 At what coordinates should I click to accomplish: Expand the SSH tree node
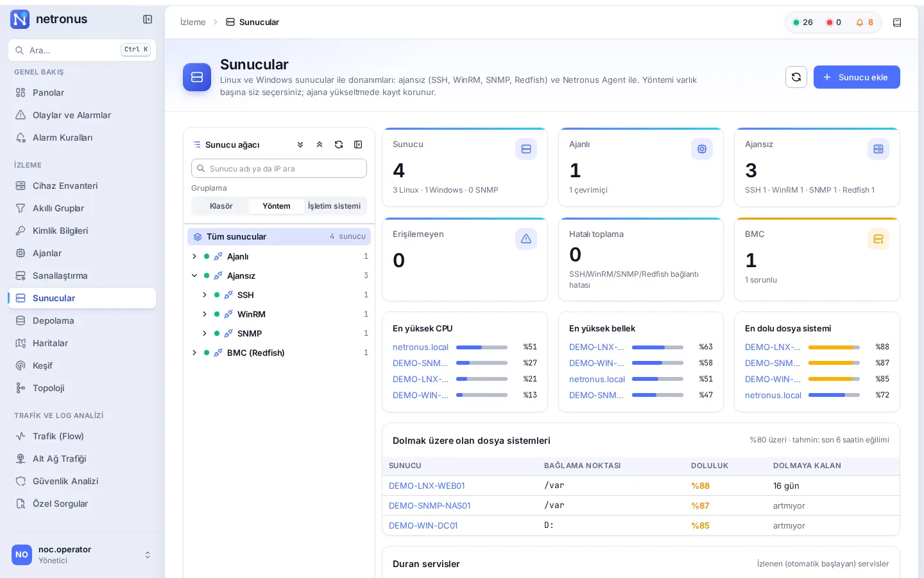point(205,295)
